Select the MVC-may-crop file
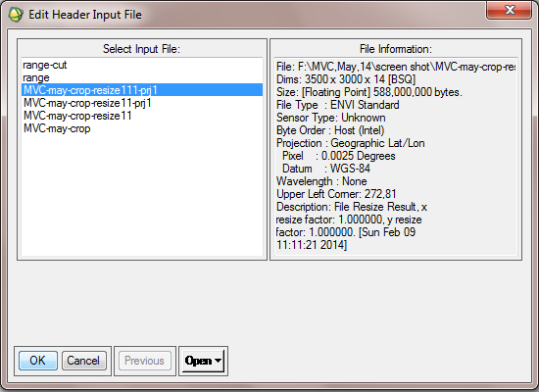 [57, 128]
